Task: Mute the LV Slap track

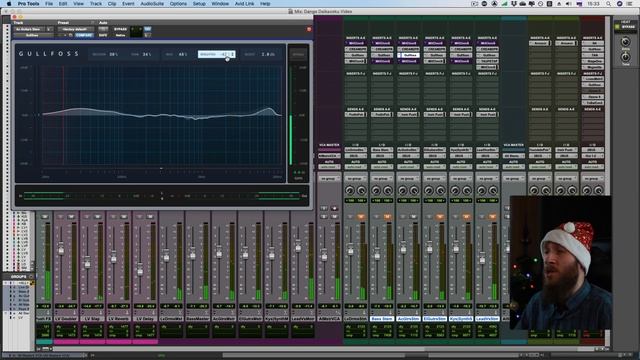Action: pos(98,217)
